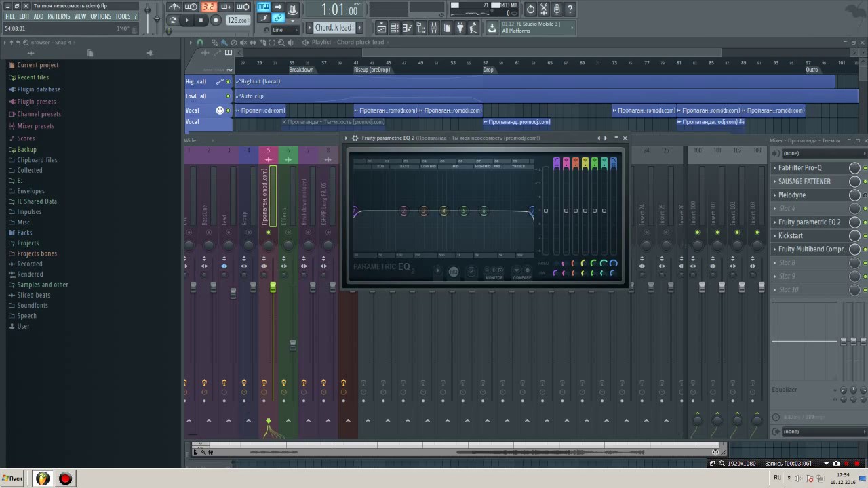Open the Packs browser folder

click(24, 232)
